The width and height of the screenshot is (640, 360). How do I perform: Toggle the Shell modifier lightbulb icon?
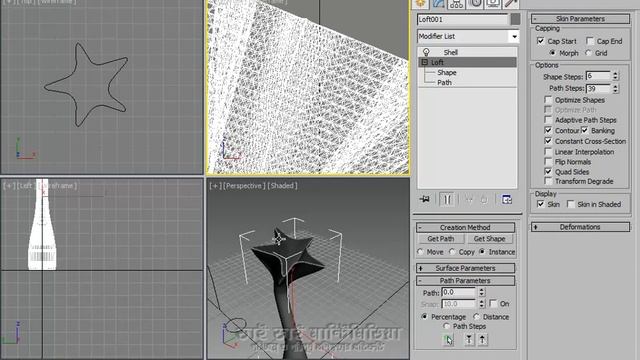click(x=426, y=52)
